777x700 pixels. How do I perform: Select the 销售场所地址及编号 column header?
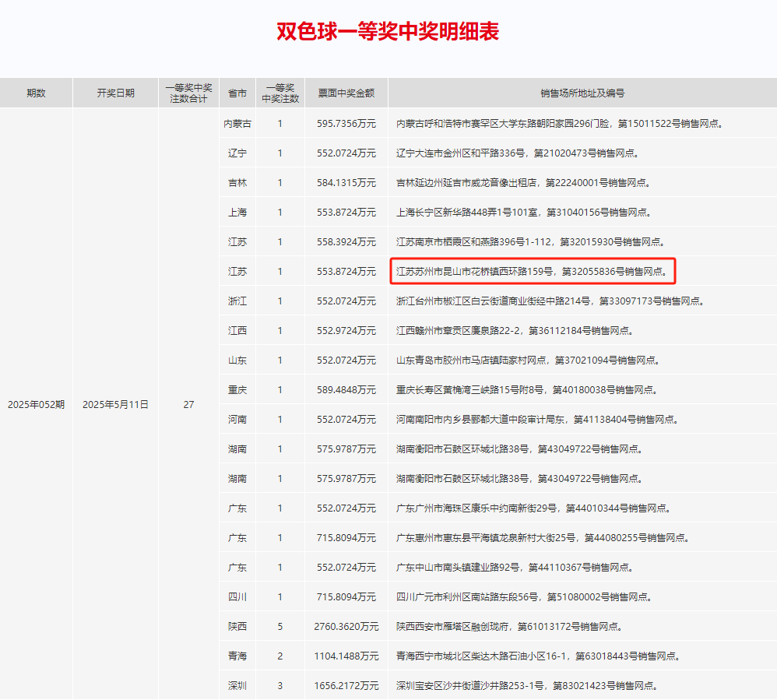pos(582,93)
